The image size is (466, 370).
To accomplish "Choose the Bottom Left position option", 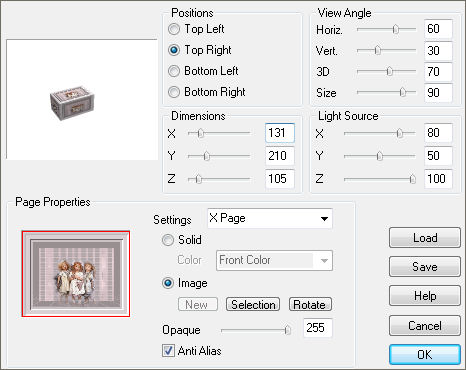I will coord(174,71).
